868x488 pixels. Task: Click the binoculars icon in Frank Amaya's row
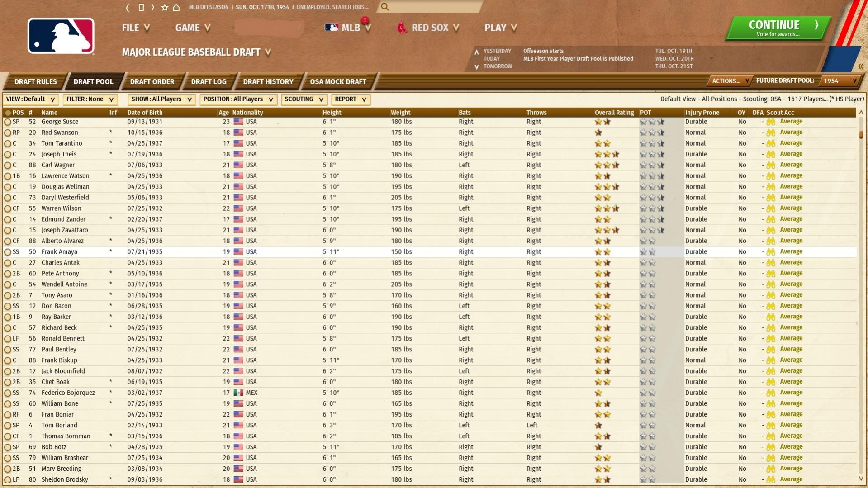click(771, 252)
